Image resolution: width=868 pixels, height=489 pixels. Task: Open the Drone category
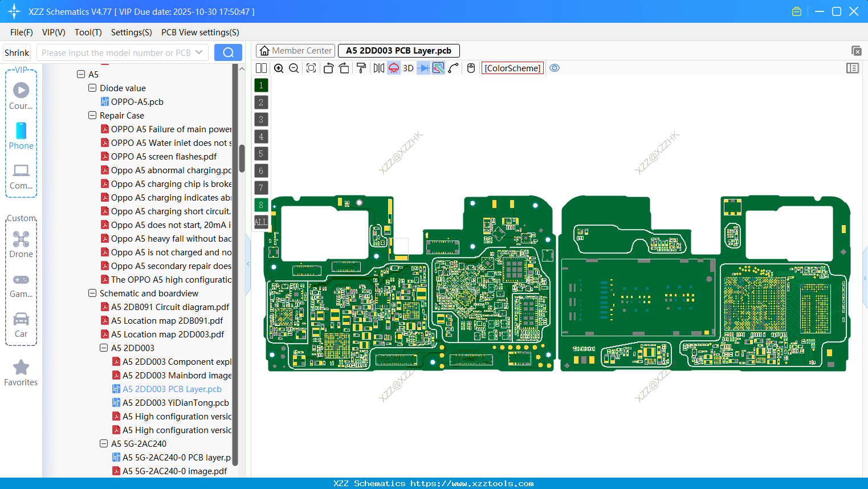click(x=21, y=244)
